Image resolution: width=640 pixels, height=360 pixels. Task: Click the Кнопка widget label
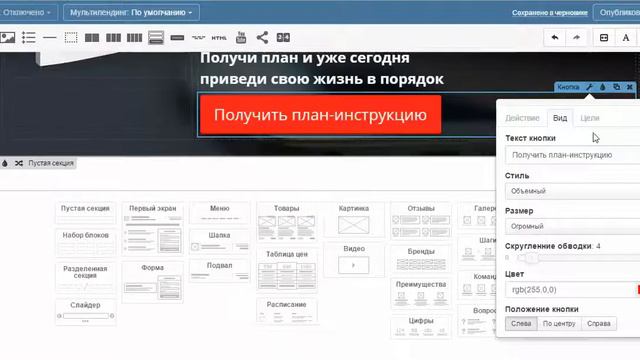[568, 87]
